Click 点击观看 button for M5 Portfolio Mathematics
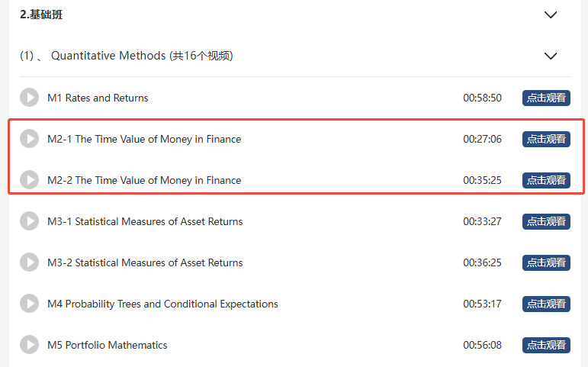Screen dimensions: 588x367 546,345
